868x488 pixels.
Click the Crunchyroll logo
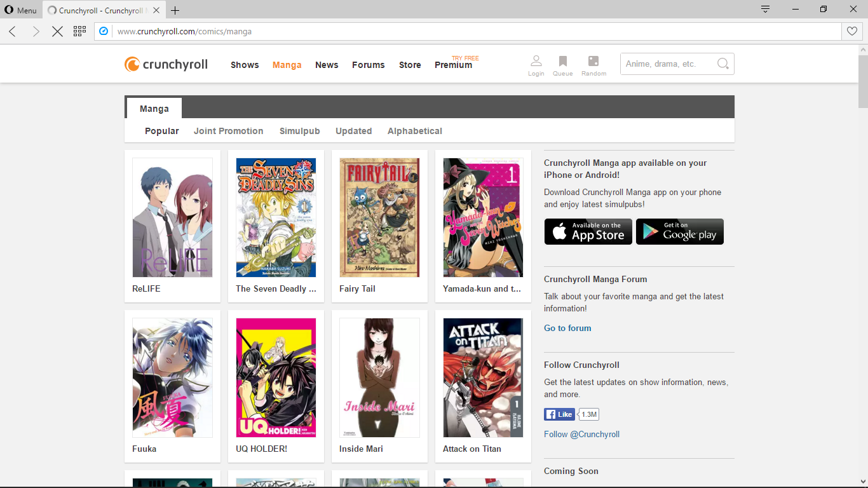click(x=166, y=64)
